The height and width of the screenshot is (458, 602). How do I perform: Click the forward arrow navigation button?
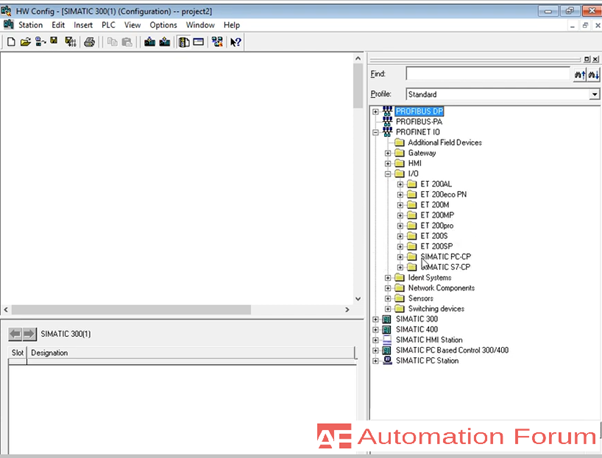[29, 334]
